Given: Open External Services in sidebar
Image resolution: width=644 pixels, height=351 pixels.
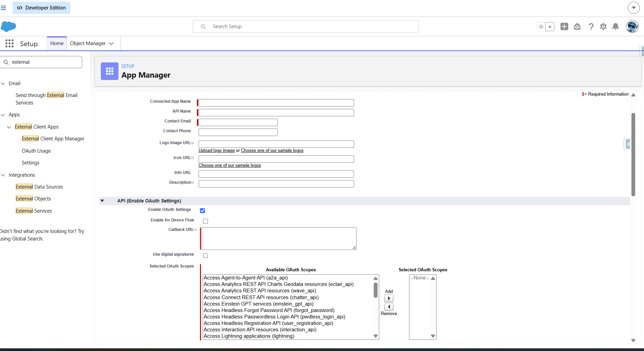Looking at the screenshot, I should coord(34,211).
